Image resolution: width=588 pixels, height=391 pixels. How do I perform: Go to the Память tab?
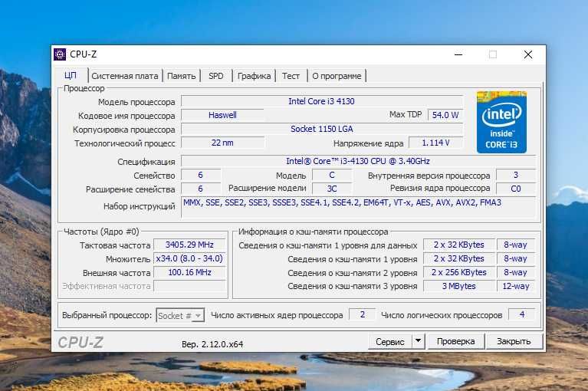click(182, 76)
